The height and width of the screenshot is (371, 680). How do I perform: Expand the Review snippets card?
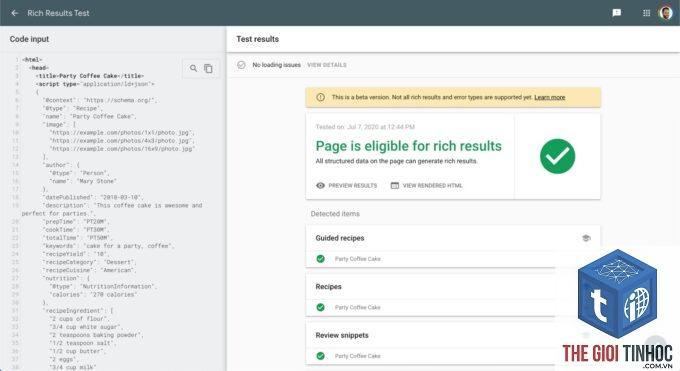pyautogui.click(x=453, y=335)
